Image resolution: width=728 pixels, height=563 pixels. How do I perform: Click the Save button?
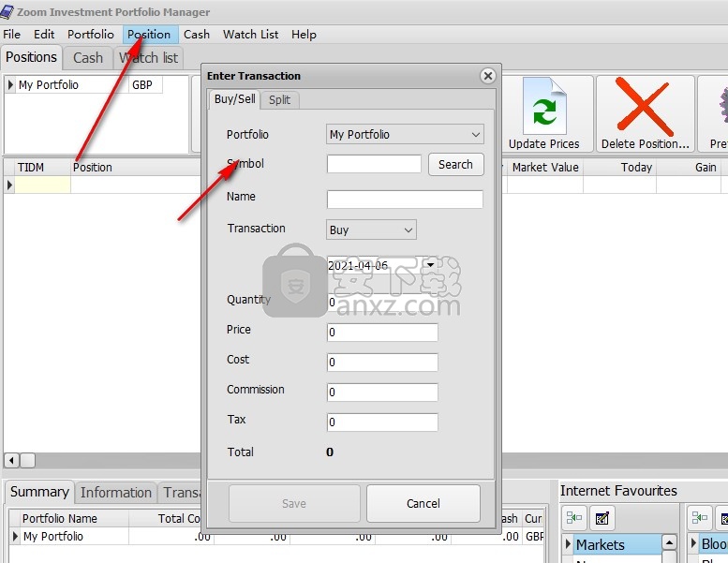point(294,504)
